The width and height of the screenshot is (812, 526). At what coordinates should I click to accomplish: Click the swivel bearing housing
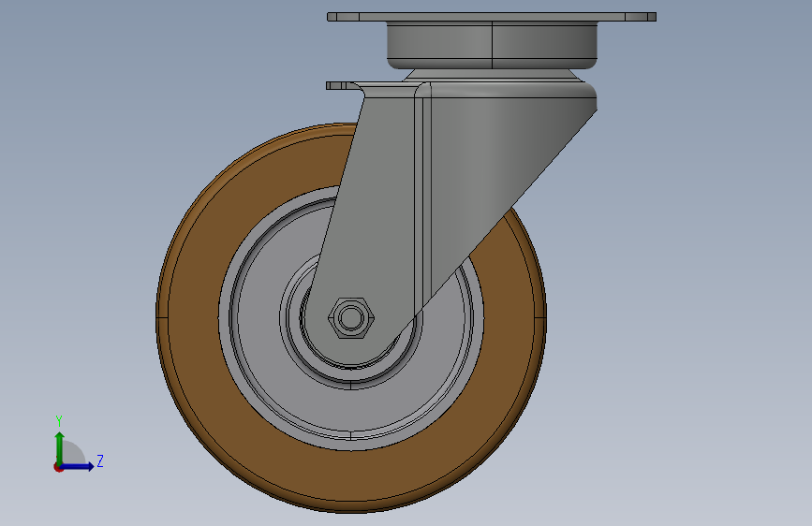coord(492,46)
